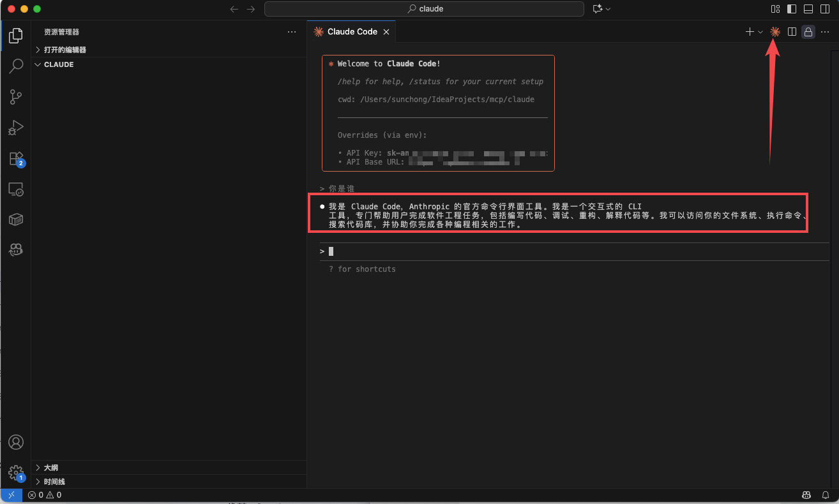This screenshot has height=504, width=839.
Task: Expand the 打开的编辑器 section
Action: click(64, 50)
